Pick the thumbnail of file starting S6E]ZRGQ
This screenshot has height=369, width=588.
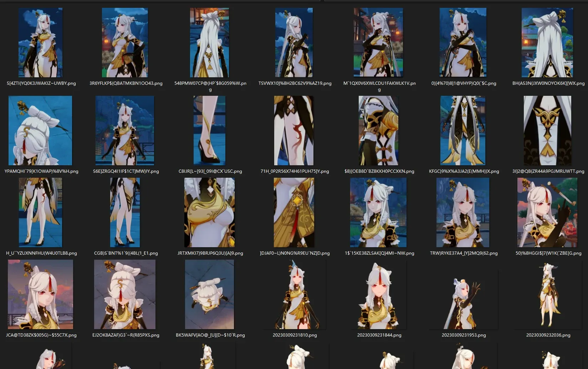coord(125,130)
